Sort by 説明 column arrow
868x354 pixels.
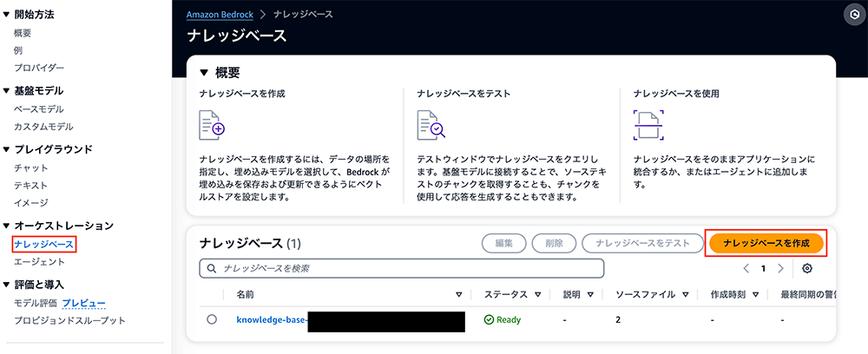590,294
